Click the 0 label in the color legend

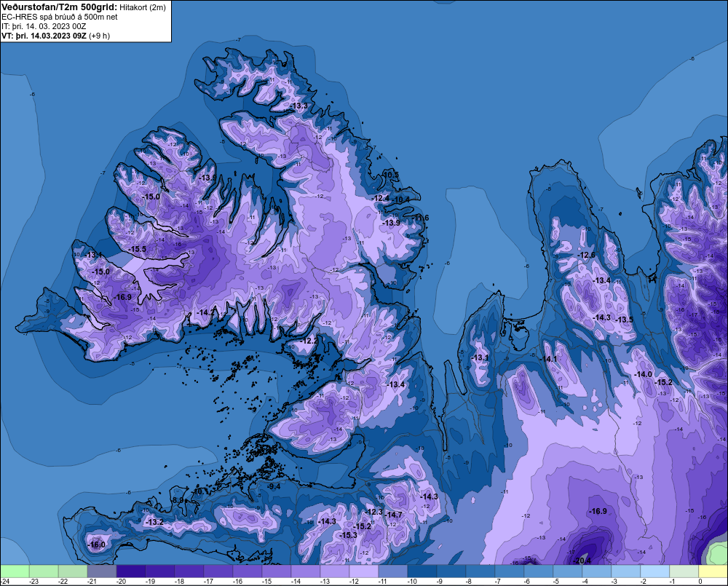pyautogui.click(x=700, y=582)
